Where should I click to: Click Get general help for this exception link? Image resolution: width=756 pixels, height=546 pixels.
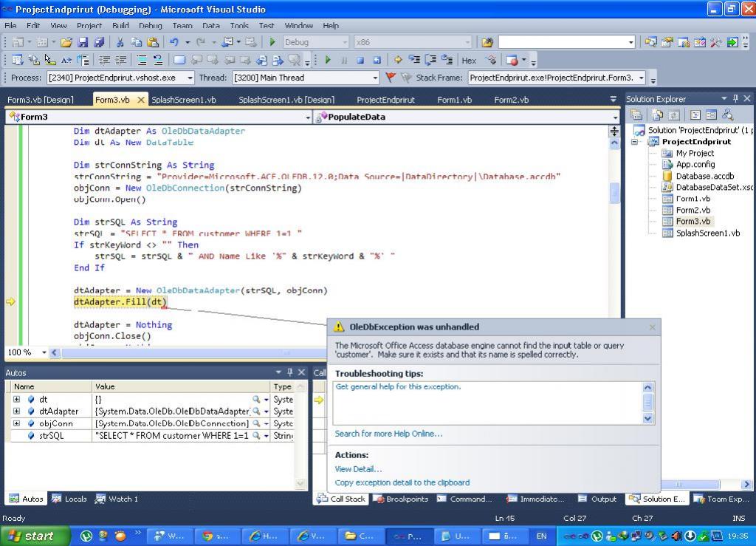click(x=398, y=386)
